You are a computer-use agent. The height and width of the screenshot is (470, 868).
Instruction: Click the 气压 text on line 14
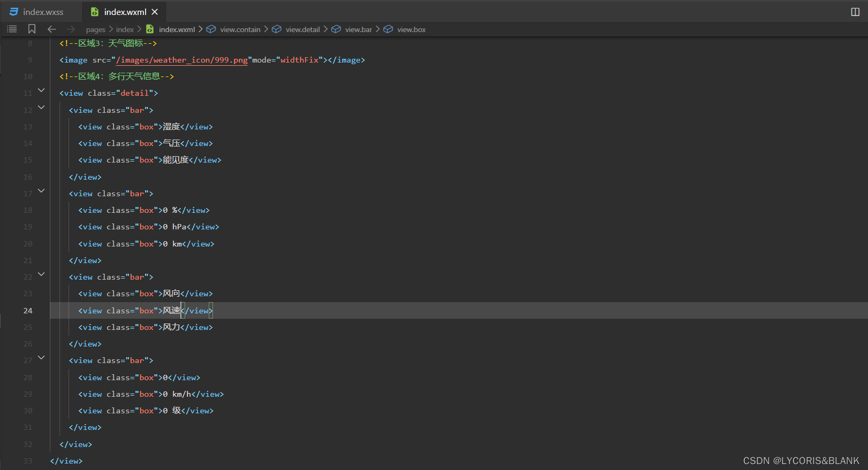(171, 143)
